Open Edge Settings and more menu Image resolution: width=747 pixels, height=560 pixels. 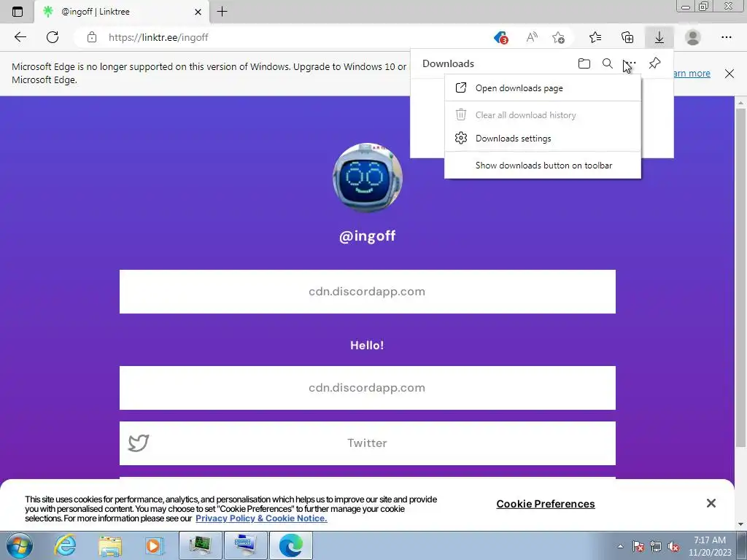(726, 37)
